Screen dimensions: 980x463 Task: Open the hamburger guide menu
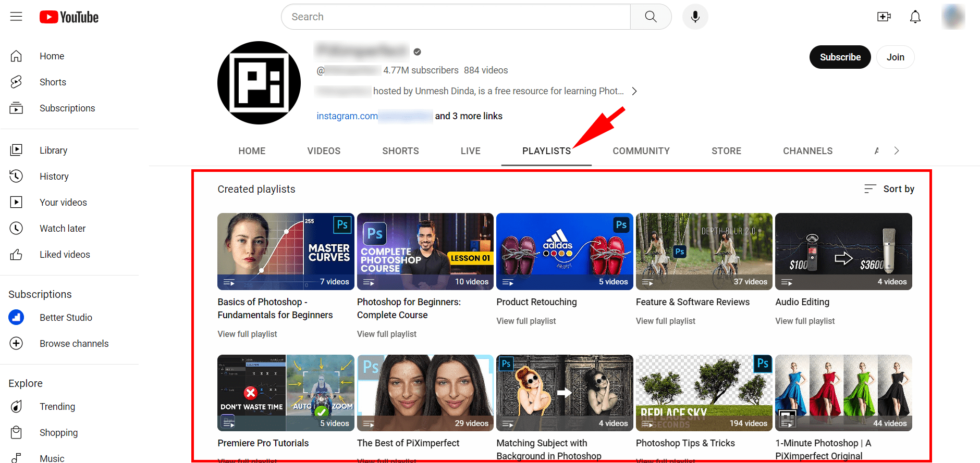[16, 17]
